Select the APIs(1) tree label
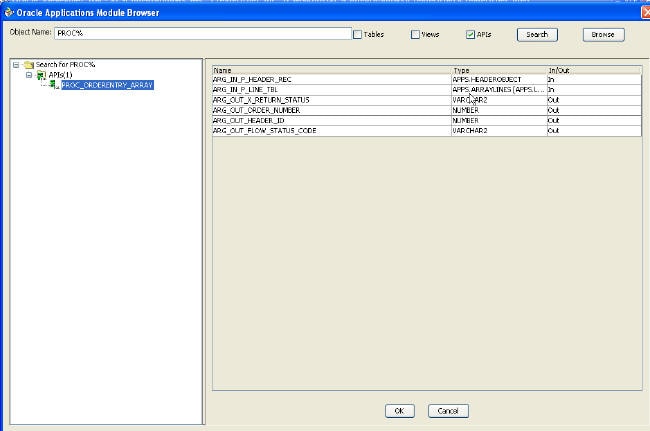The height and width of the screenshot is (431, 650). pyautogui.click(x=60, y=75)
